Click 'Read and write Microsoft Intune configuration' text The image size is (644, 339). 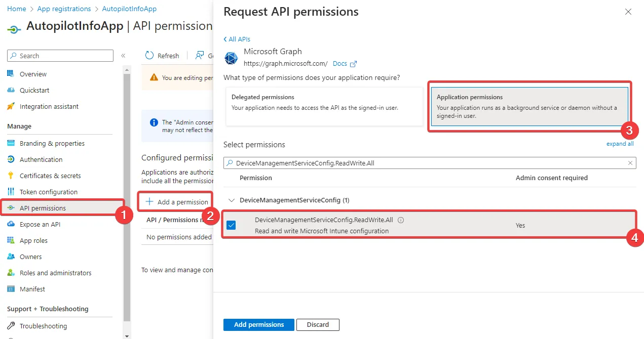click(x=322, y=231)
